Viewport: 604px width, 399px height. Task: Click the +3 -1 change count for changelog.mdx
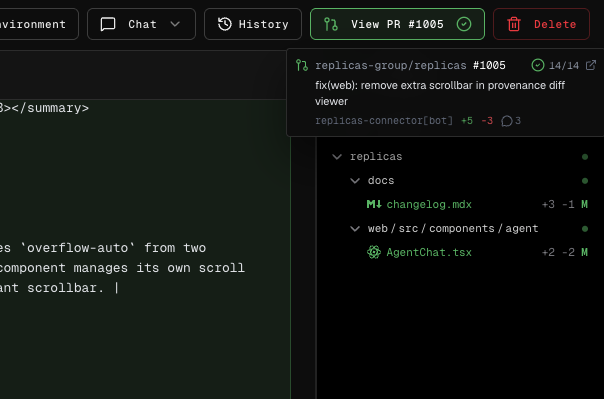(558, 205)
